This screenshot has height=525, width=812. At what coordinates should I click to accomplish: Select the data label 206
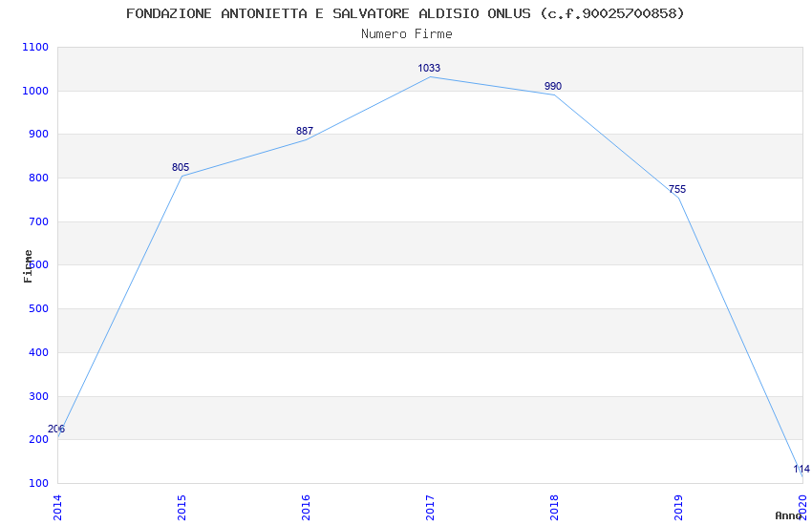(56, 429)
